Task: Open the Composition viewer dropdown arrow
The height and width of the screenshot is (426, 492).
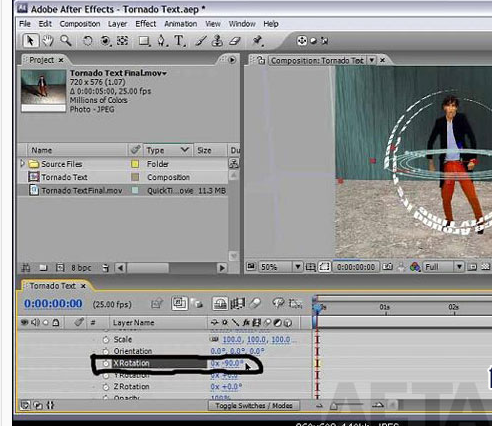Action: 371,60
